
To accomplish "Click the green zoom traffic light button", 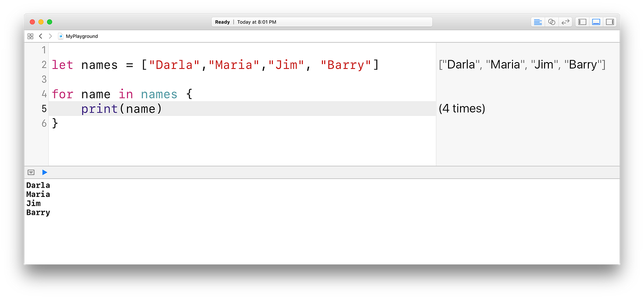I will tap(48, 22).
